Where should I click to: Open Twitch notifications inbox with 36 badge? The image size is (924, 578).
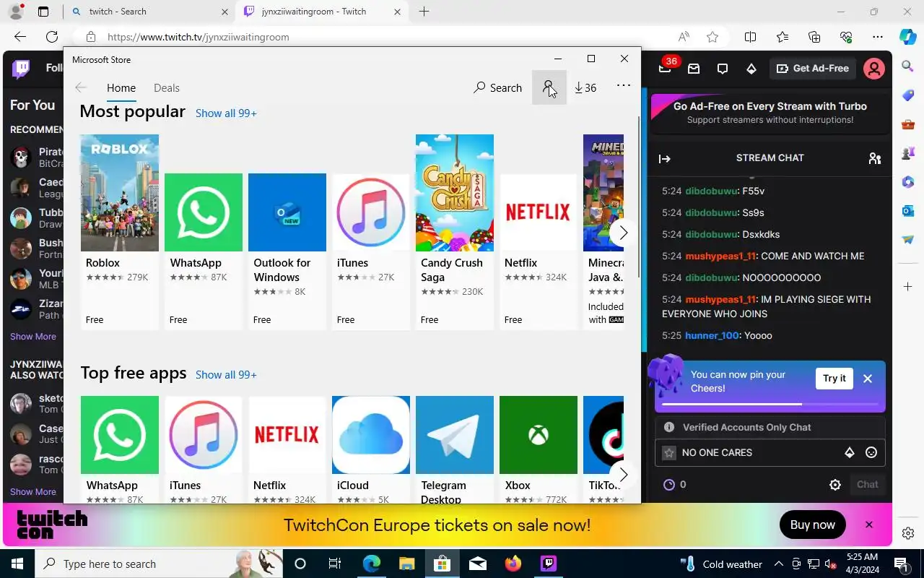coord(665,69)
